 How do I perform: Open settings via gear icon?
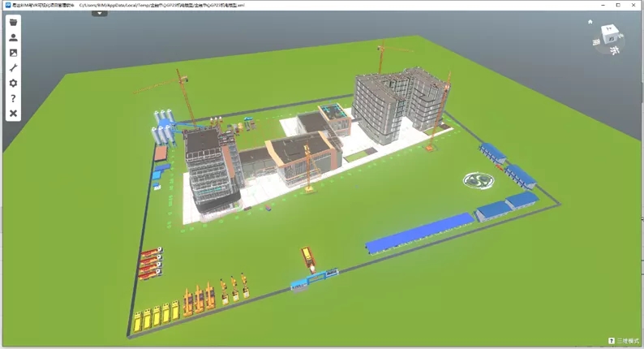click(13, 83)
